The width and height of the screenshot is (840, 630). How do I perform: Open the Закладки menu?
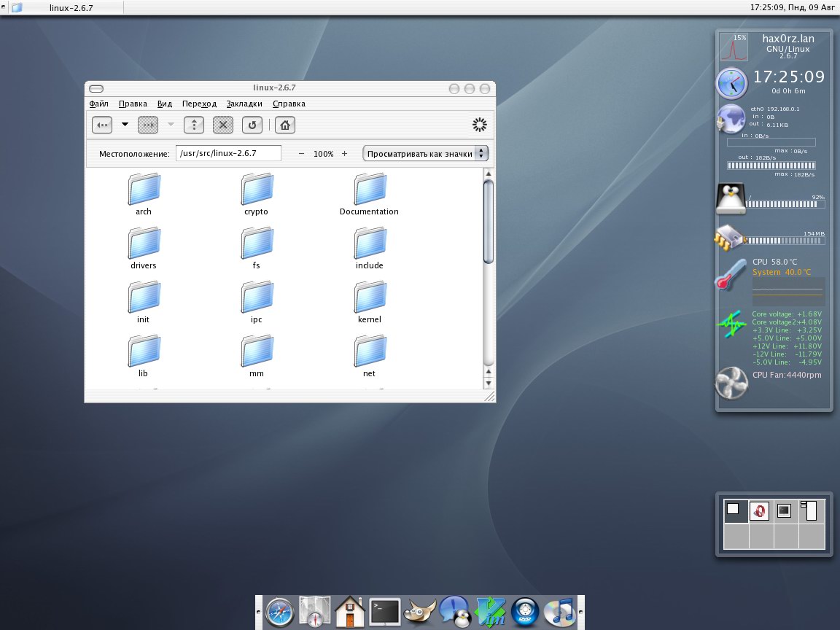click(x=244, y=104)
